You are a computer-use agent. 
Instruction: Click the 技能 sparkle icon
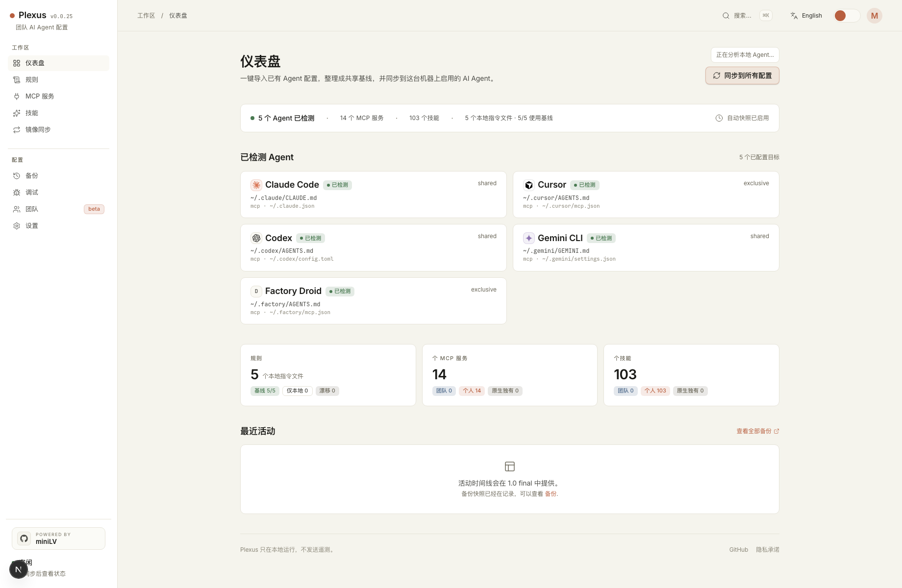coord(17,113)
